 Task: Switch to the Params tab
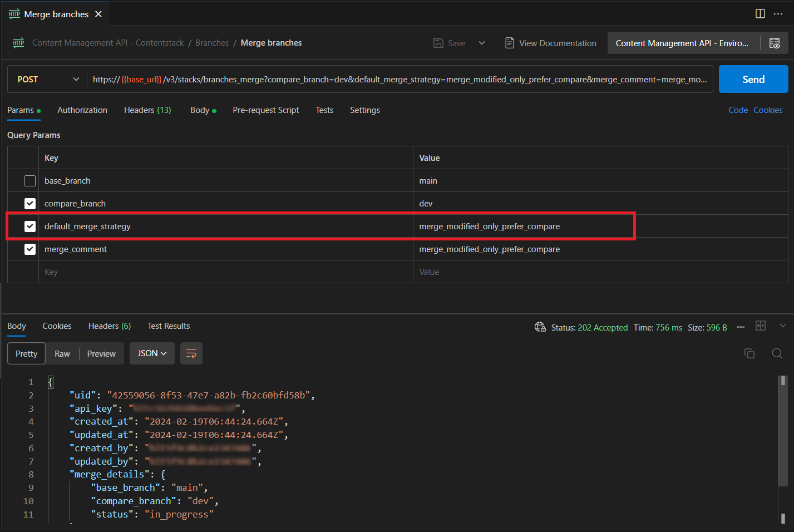[x=23, y=110]
